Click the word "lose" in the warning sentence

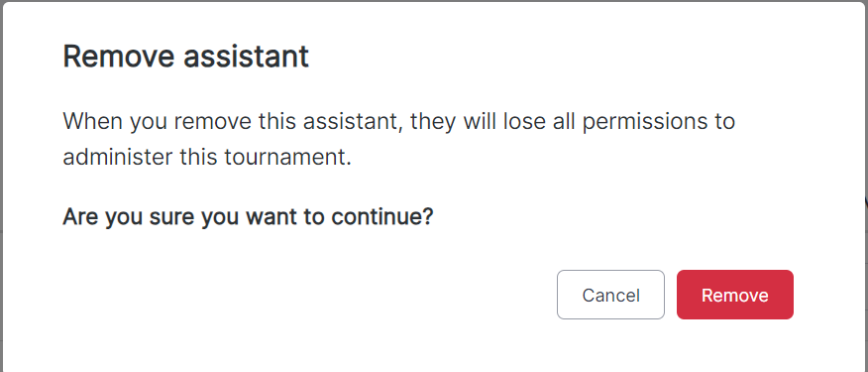524,121
